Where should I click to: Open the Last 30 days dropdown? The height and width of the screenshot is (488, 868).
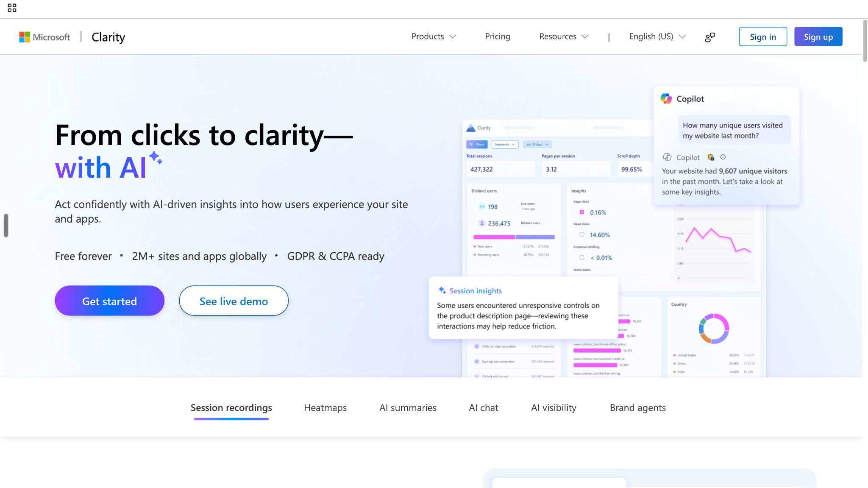click(537, 145)
